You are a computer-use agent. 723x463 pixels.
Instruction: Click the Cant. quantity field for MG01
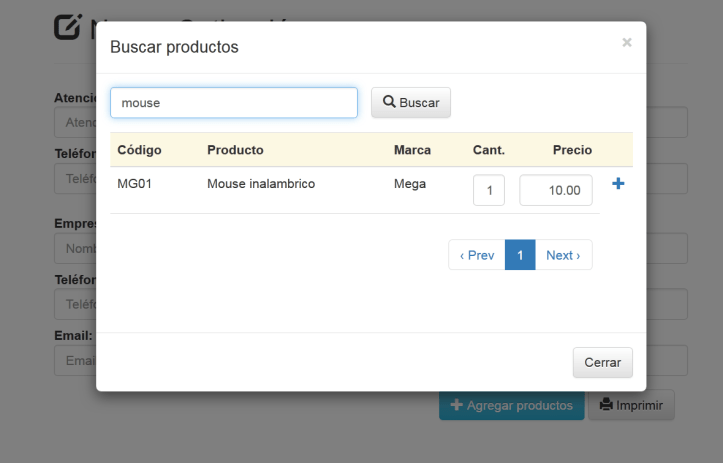[489, 190]
